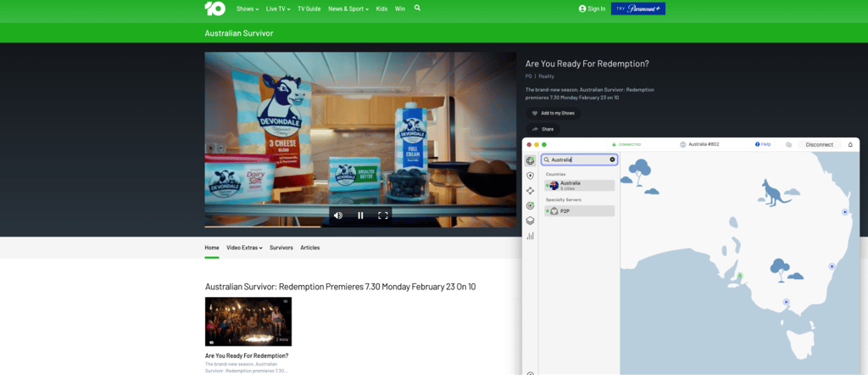The height and width of the screenshot is (375, 868).
Task: Click the northeast coast server pin on map
Action: tap(845, 212)
